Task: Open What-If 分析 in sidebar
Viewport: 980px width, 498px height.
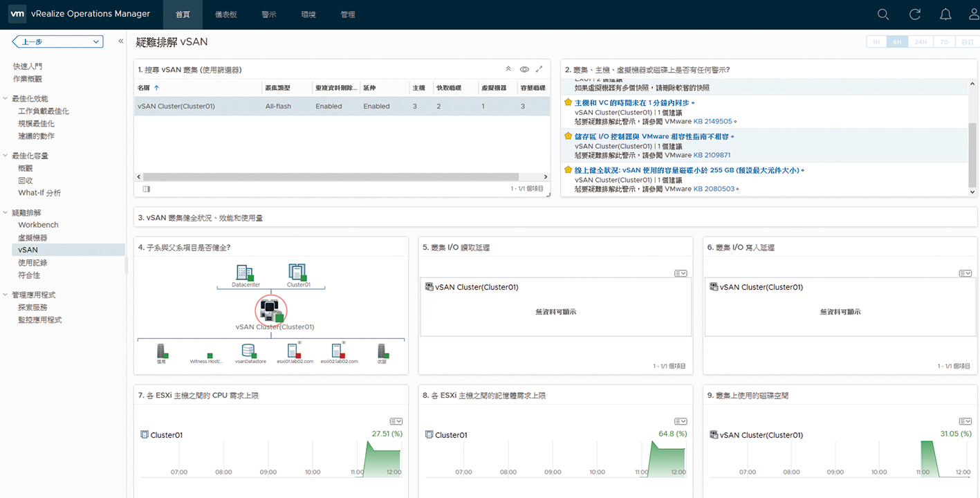Action: pyautogui.click(x=39, y=193)
